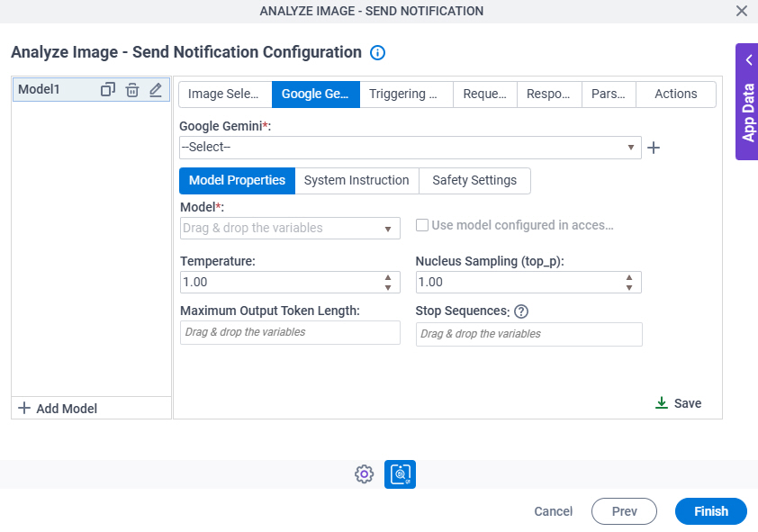
Task: Add a new Google Gemini access token
Action: 654,148
